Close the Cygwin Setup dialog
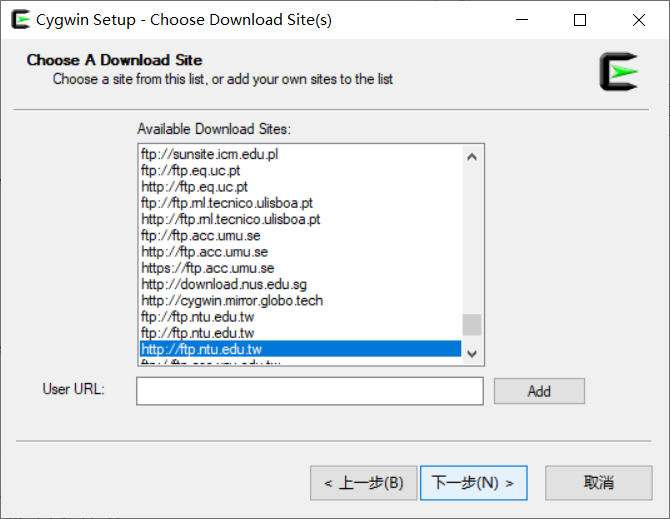The image size is (670, 519). 638,20
